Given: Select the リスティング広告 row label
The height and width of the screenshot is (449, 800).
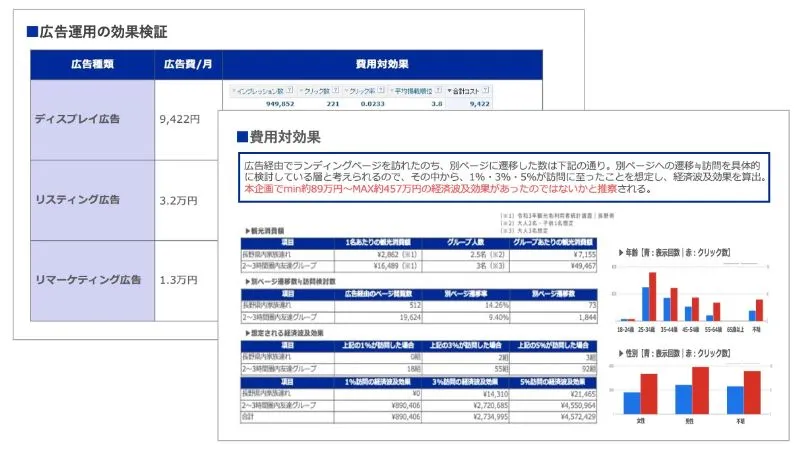Looking at the screenshot, I should (x=77, y=199).
